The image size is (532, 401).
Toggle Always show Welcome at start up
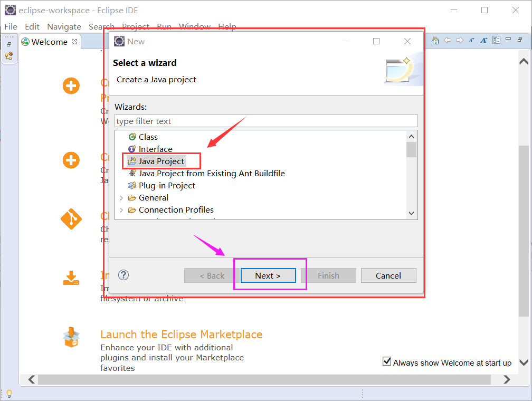click(387, 361)
